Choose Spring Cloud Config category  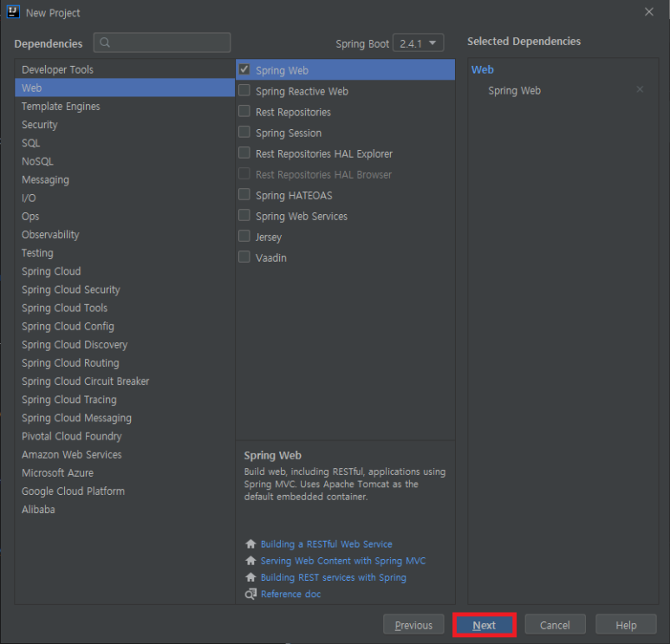click(x=125, y=326)
